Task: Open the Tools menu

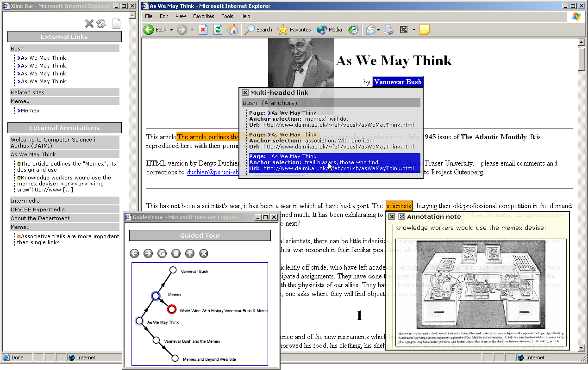Action: [227, 16]
